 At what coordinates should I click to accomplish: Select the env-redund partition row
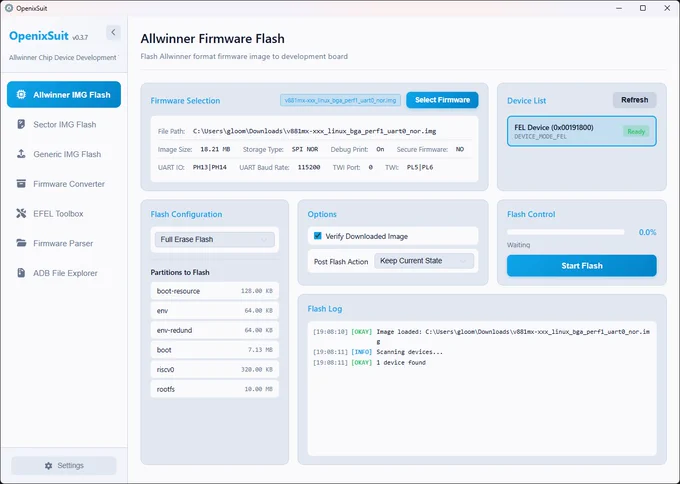tap(215, 330)
